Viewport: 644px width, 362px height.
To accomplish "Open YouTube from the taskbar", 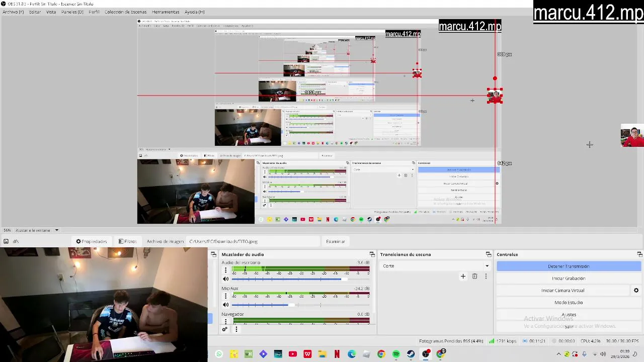I will [293, 354].
